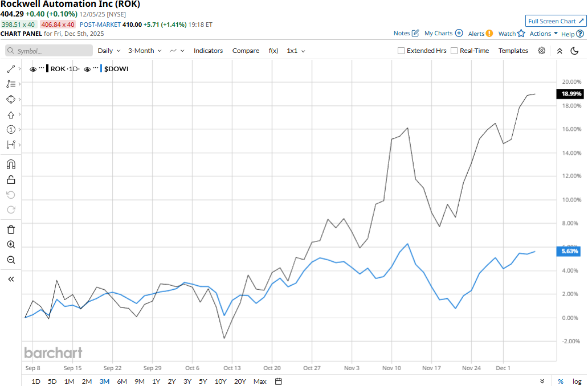
Task: Toggle the magnet snap tool
Action: [11, 165]
